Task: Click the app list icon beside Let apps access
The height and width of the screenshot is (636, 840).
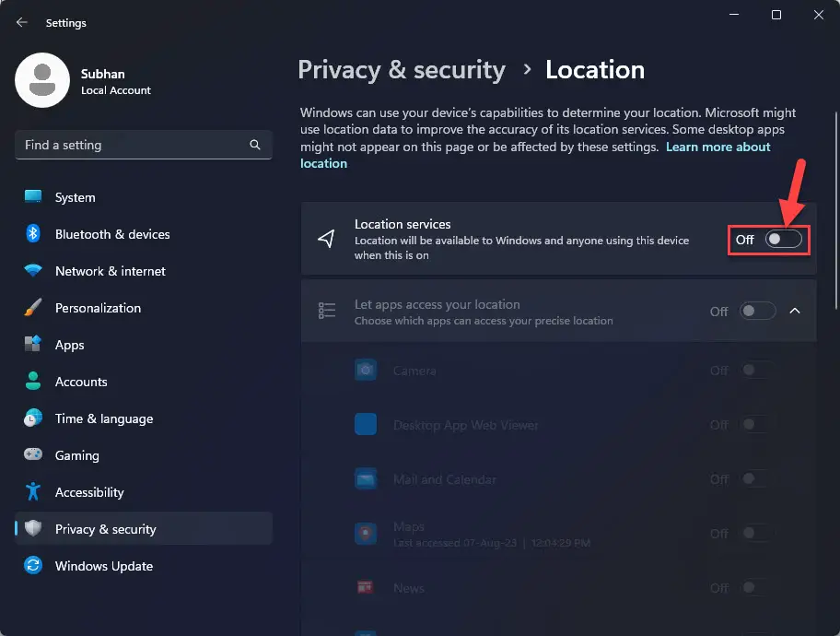Action: pos(327,311)
